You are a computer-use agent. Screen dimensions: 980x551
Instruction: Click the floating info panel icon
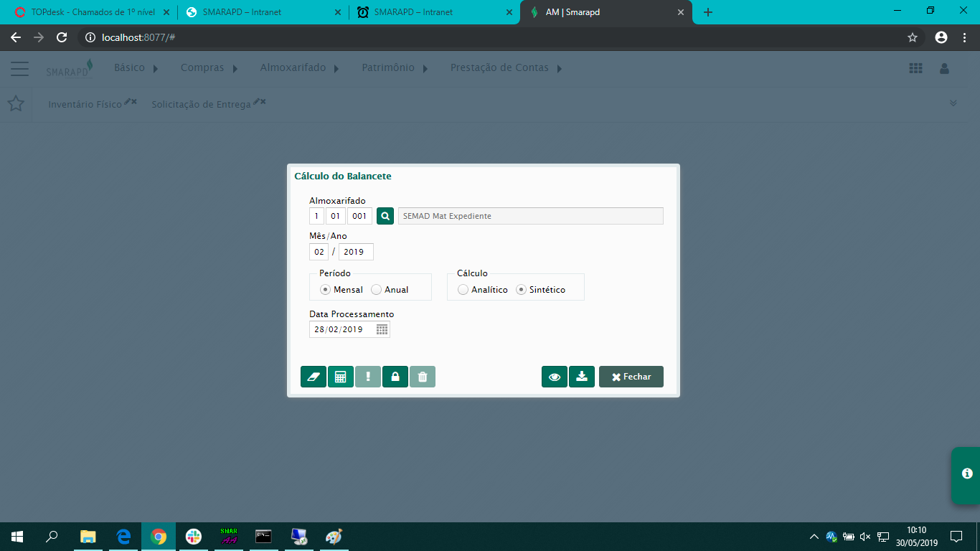pyautogui.click(x=967, y=474)
